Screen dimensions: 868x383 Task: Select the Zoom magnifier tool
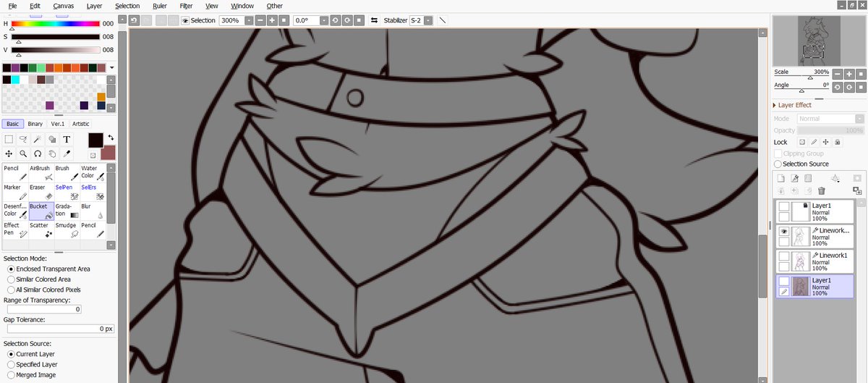[23, 153]
